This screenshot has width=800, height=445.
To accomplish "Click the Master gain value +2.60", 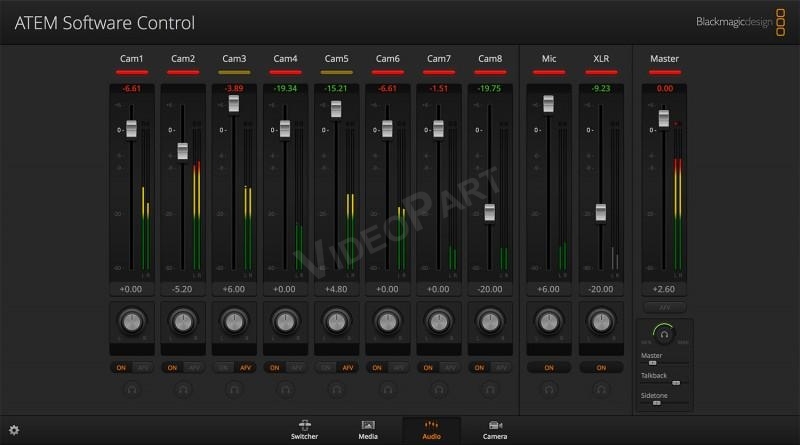I will point(664,289).
